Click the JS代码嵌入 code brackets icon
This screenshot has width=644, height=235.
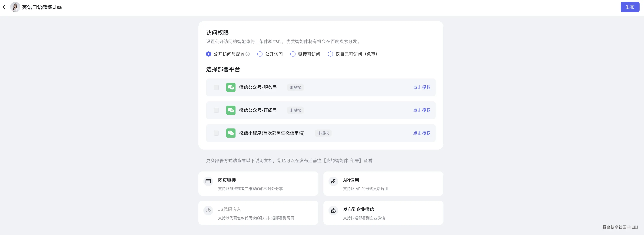click(208, 211)
